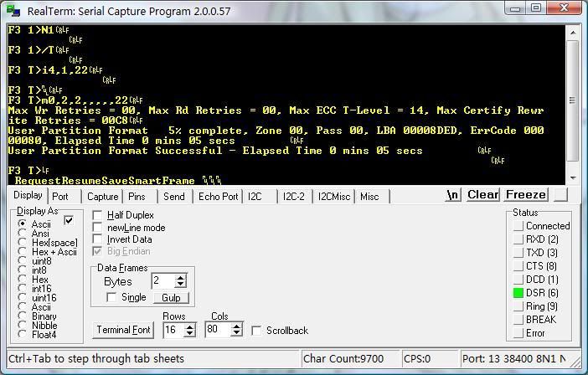Click the Ring (9) status indicator
588x375 pixels.
point(518,306)
